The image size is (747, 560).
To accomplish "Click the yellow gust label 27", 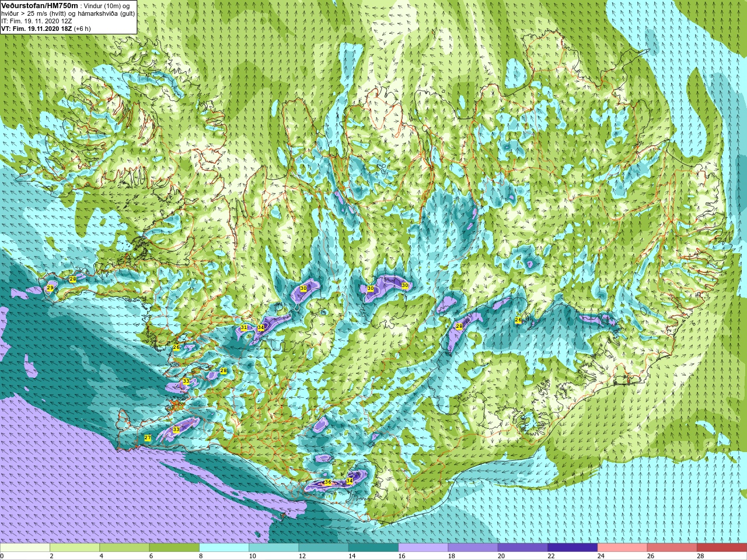I will click(x=148, y=438).
